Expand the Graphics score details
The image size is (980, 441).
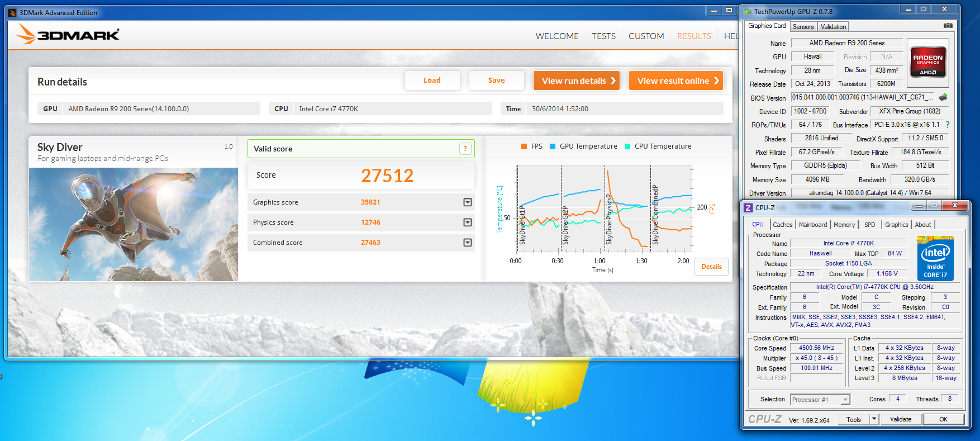pos(468,202)
